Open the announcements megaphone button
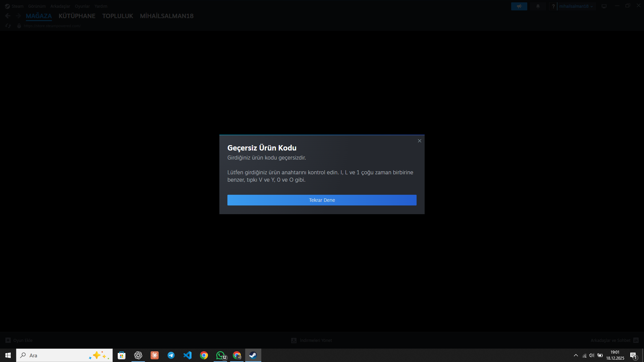Image resolution: width=644 pixels, height=362 pixels. point(519,6)
